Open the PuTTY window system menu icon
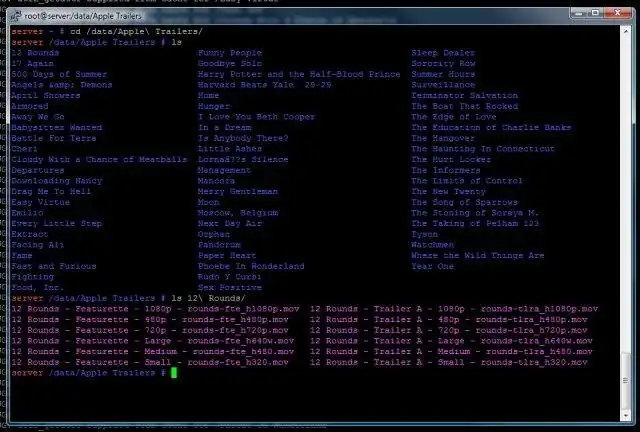 click(16, 16)
